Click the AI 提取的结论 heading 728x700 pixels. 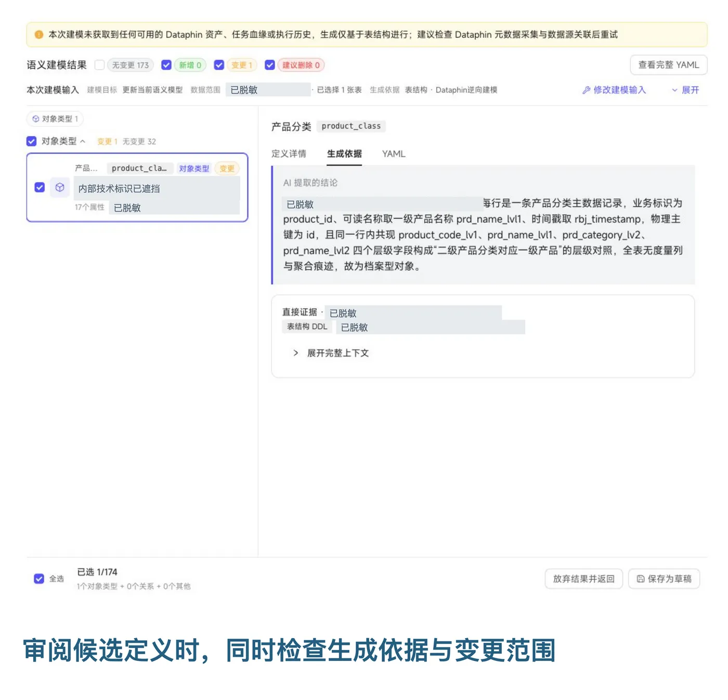[x=310, y=183]
